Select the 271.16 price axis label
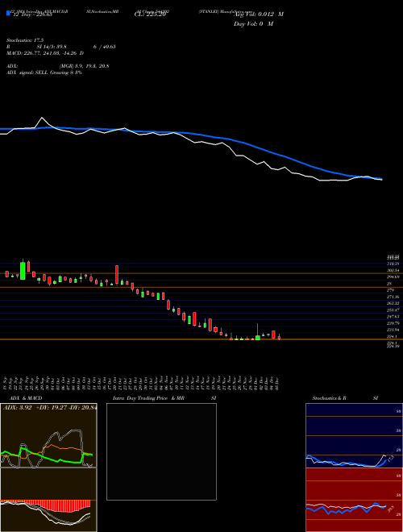The width and height of the screenshot is (403, 532). pos(394,297)
